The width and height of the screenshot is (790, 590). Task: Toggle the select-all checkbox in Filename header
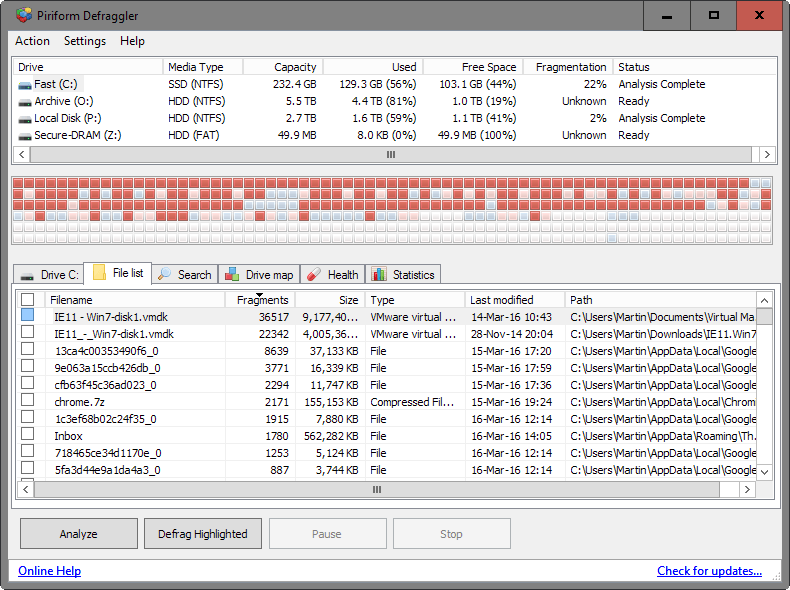click(27, 300)
